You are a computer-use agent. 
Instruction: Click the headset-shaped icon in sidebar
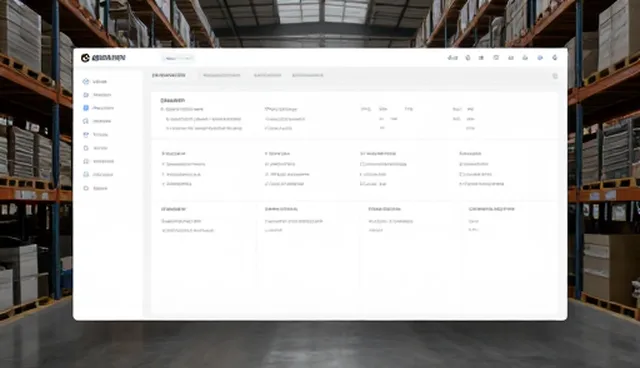coord(86,121)
